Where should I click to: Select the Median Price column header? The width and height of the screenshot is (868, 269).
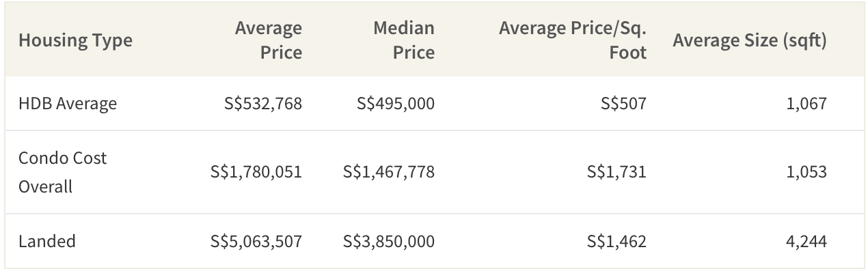tap(404, 40)
